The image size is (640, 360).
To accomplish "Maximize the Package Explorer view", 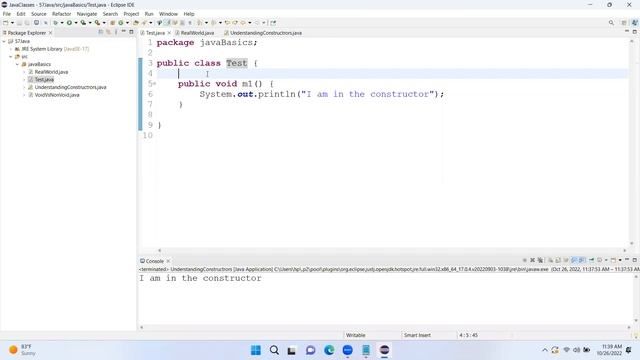I will (131, 32).
